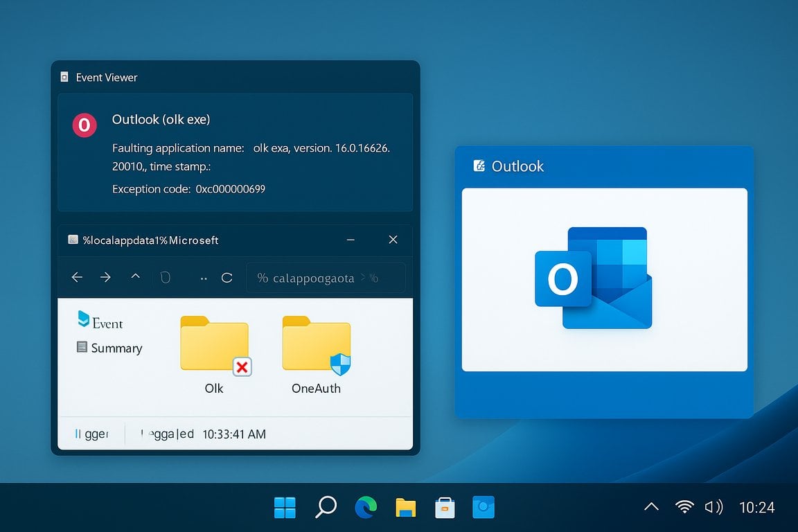The width and height of the screenshot is (798, 532).
Task: Go back in the file explorer
Action: 77,277
